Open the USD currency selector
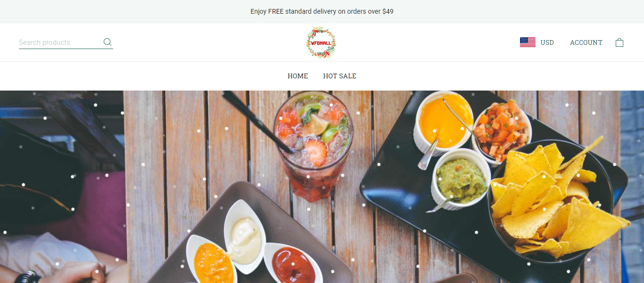Screen dimensions: 644x283 coord(547,42)
